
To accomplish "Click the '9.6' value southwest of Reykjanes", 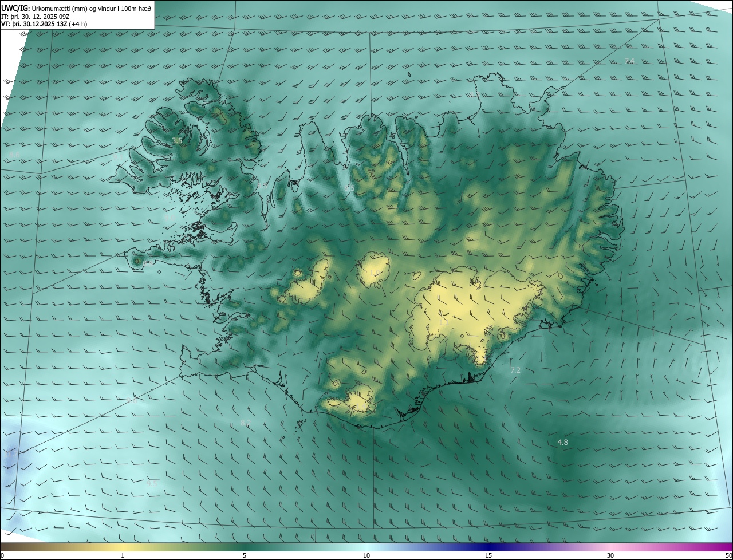I will [132, 400].
